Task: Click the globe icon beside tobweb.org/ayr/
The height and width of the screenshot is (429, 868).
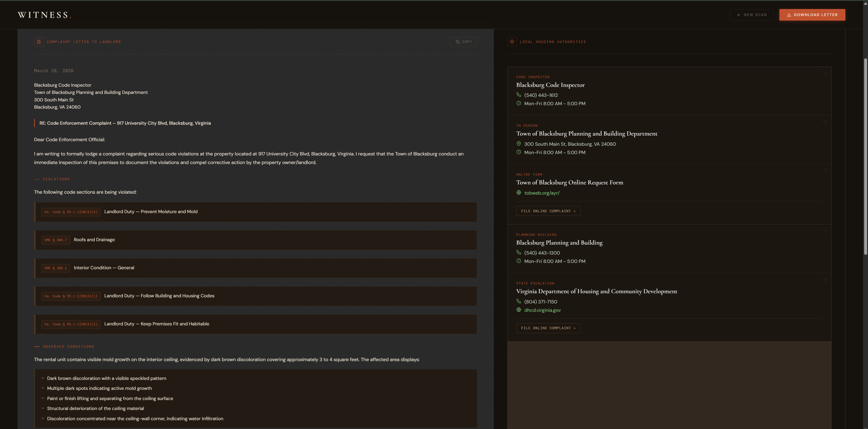Action: [519, 193]
